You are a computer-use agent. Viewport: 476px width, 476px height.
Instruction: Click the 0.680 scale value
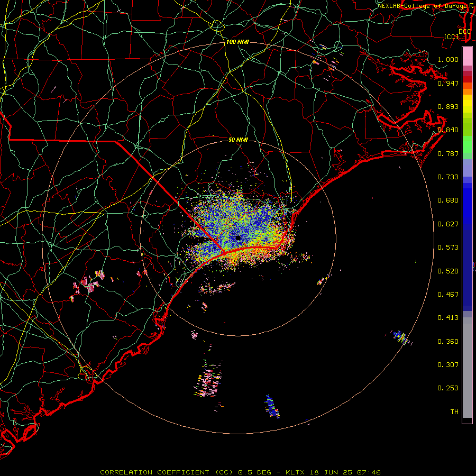pos(448,200)
